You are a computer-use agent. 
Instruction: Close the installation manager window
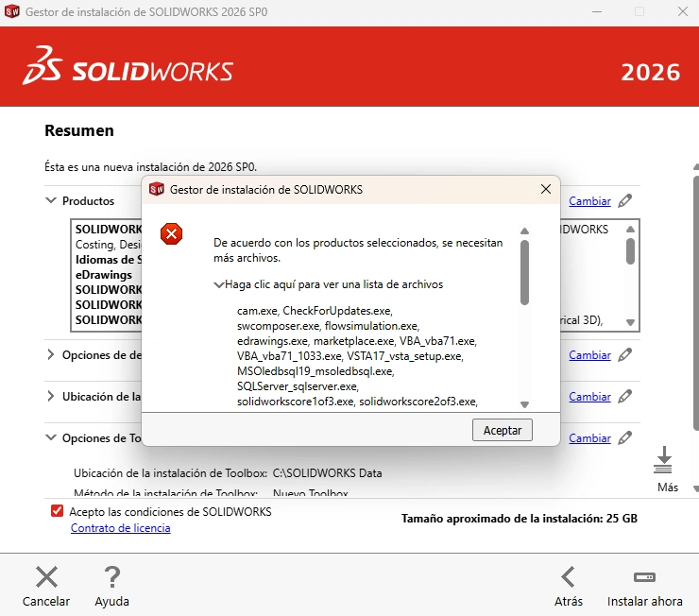tap(683, 11)
